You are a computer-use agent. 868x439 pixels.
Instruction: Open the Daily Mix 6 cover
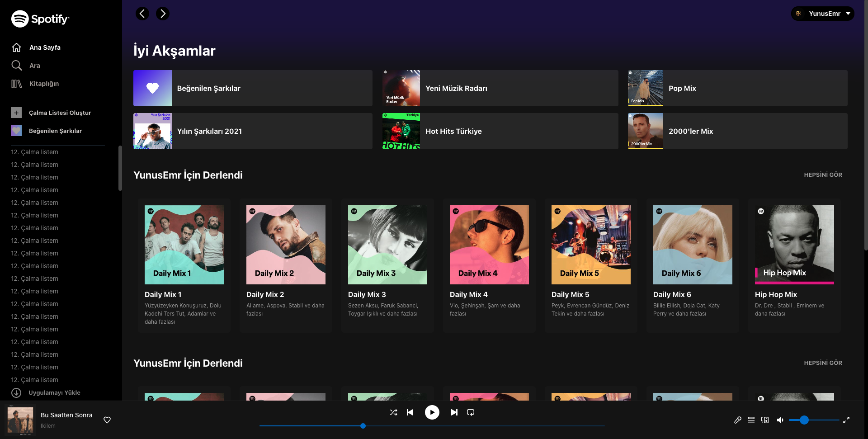click(x=693, y=245)
